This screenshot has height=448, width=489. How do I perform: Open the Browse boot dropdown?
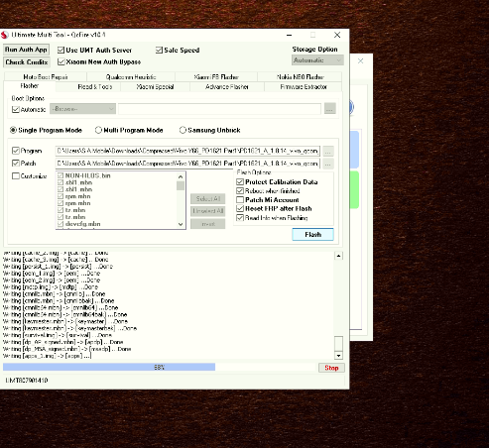point(82,109)
